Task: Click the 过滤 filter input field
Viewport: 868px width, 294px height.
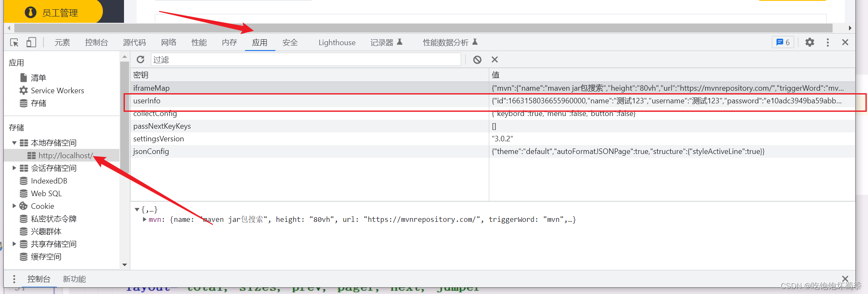Action: 306,59
